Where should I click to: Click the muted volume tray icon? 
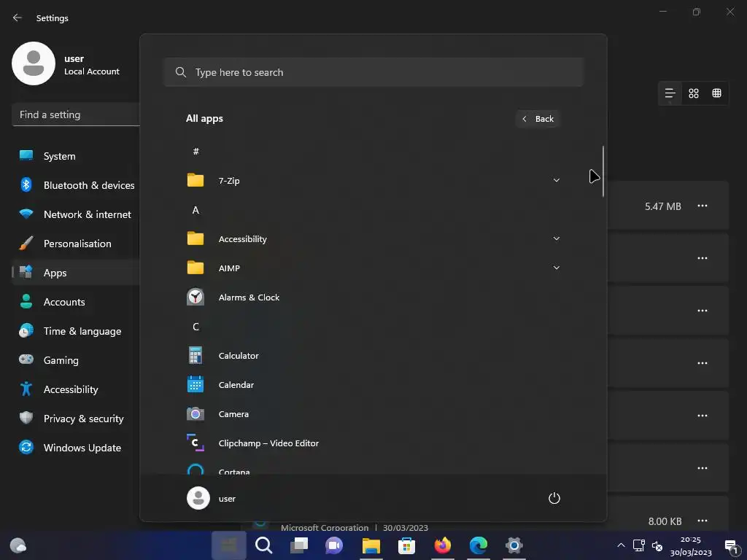pos(657,545)
